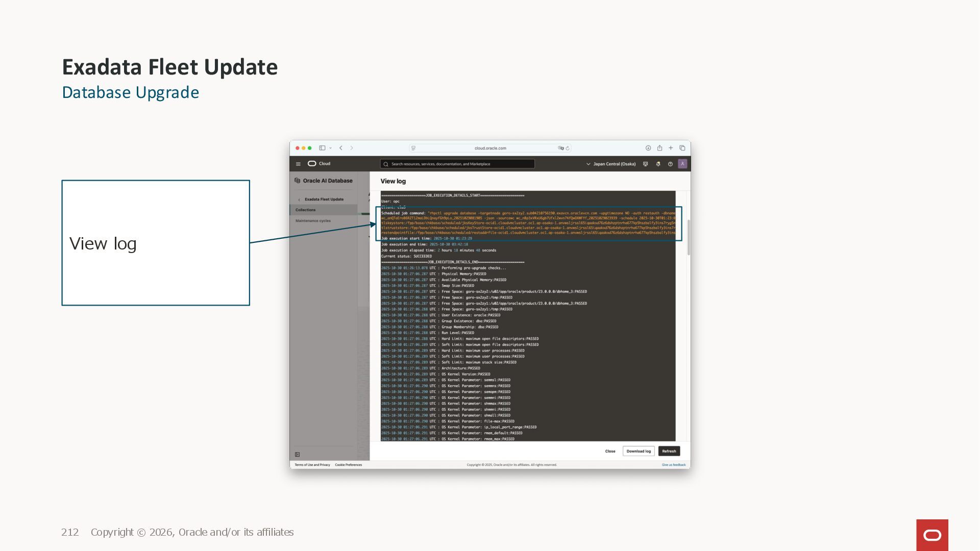Open the help question mark icon
The height and width of the screenshot is (551, 980).
(x=670, y=164)
